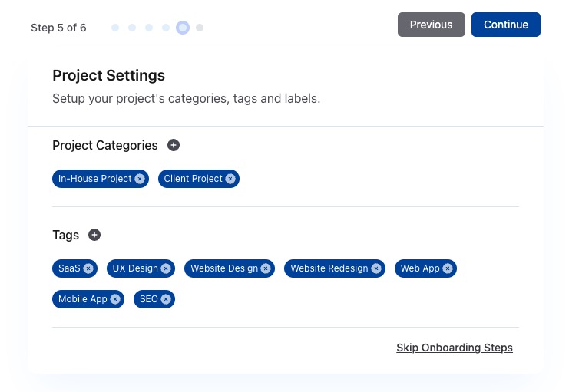Go back with the Previous button

[x=431, y=25]
